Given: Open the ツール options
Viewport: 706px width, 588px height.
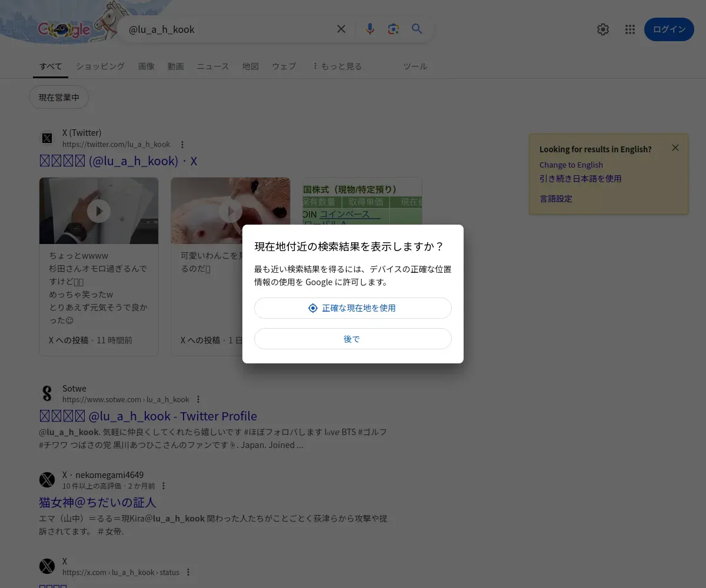Looking at the screenshot, I should click(415, 66).
